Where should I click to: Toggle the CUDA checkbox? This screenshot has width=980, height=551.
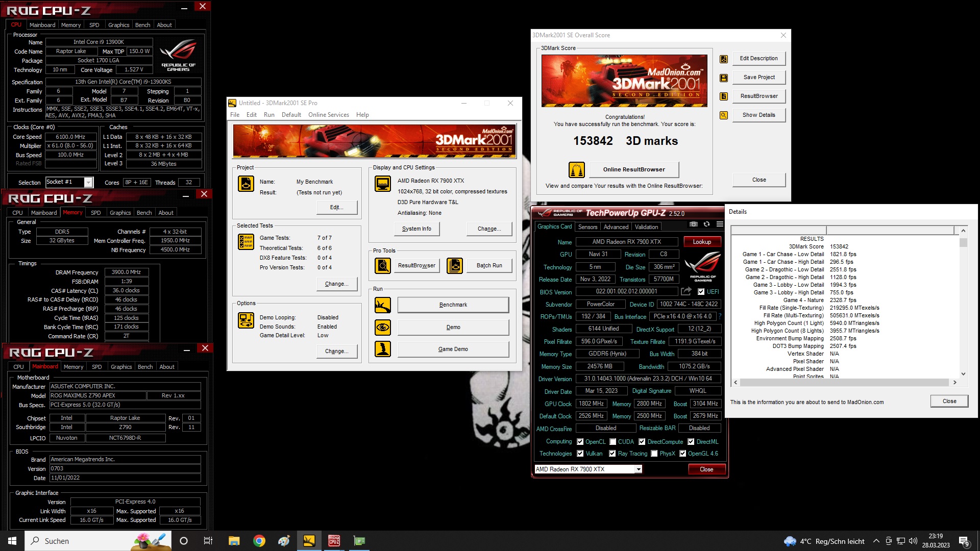click(612, 442)
